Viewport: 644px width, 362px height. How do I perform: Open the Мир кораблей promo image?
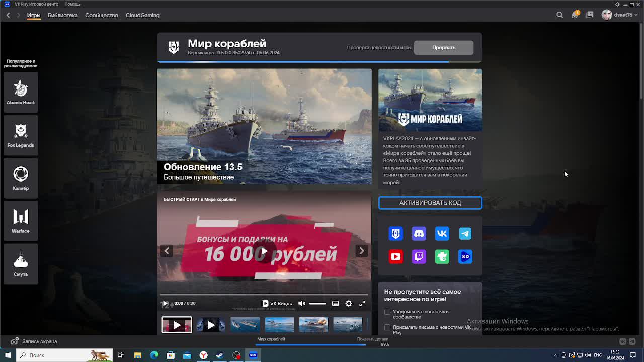[430, 100]
